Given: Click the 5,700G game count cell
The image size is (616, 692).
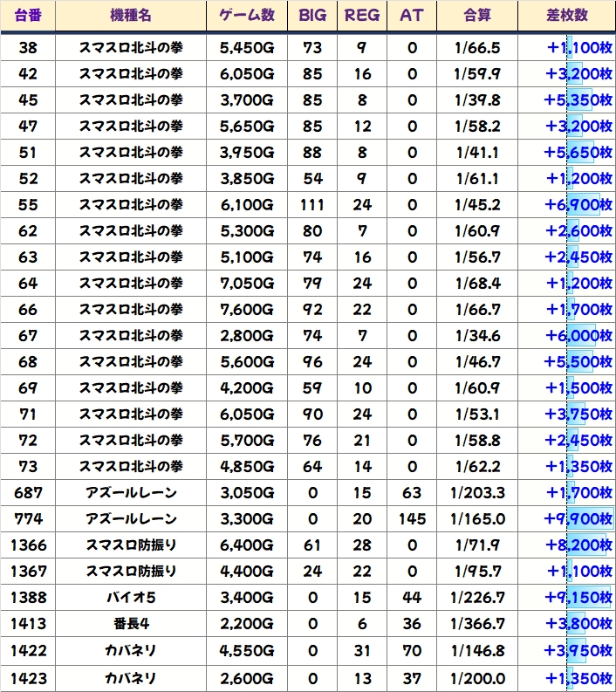Looking at the screenshot, I should tap(247, 441).
